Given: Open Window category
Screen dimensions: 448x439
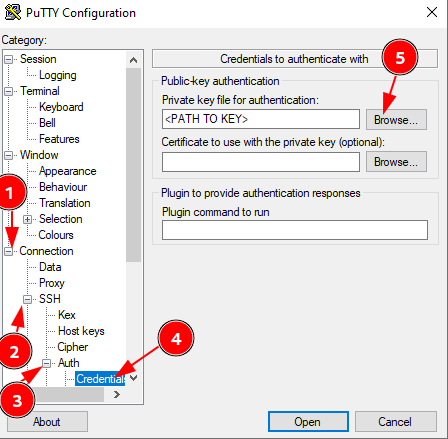Looking at the screenshot, I should tap(39, 155).
